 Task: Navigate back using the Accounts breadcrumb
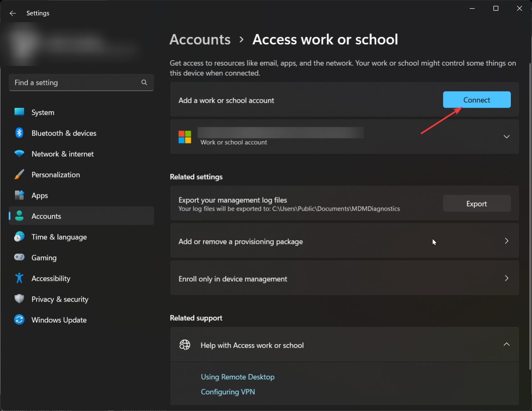click(x=200, y=39)
